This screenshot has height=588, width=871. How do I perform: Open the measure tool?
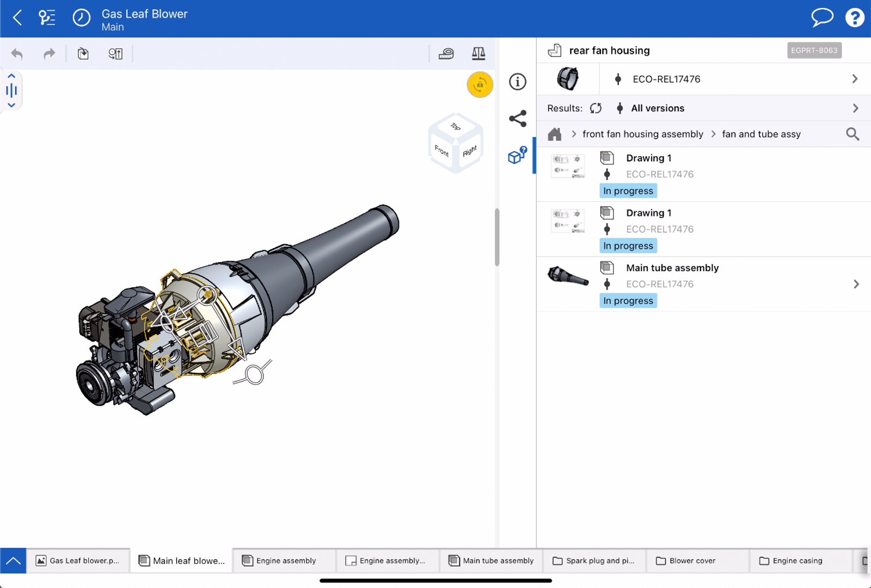[x=446, y=53]
